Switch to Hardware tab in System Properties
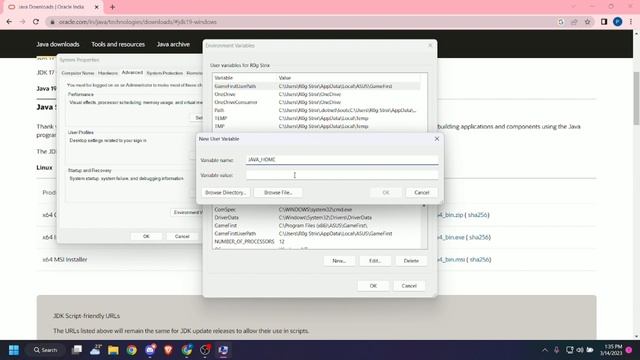Image resolution: width=640 pixels, height=360 pixels. pos(108,73)
